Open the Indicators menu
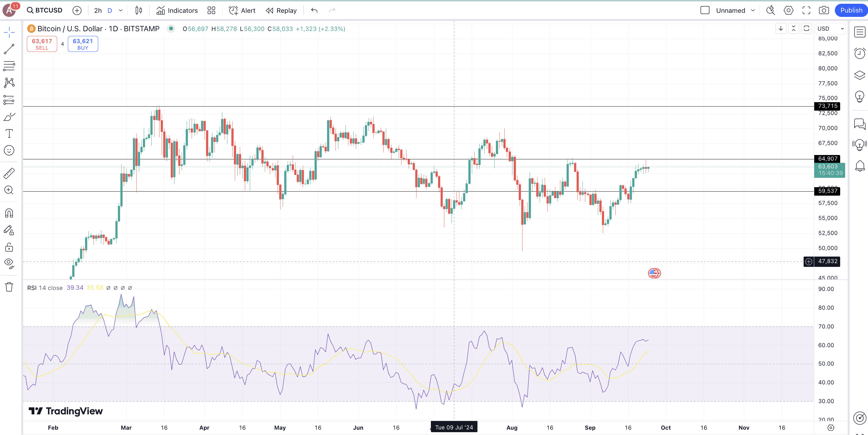This screenshot has width=868, height=435. tap(177, 10)
